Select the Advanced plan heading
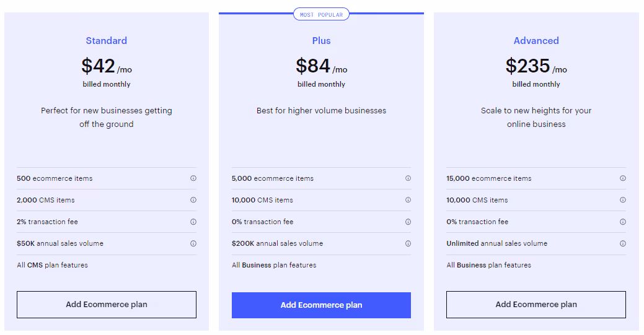This screenshot has width=644, height=335. pos(536,41)
